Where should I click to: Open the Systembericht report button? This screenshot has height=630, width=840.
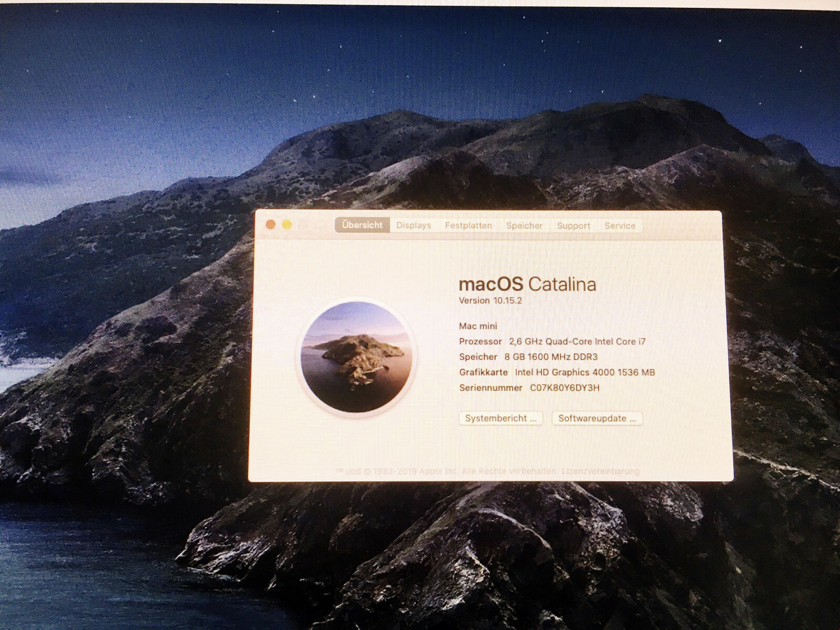[501, 418]
